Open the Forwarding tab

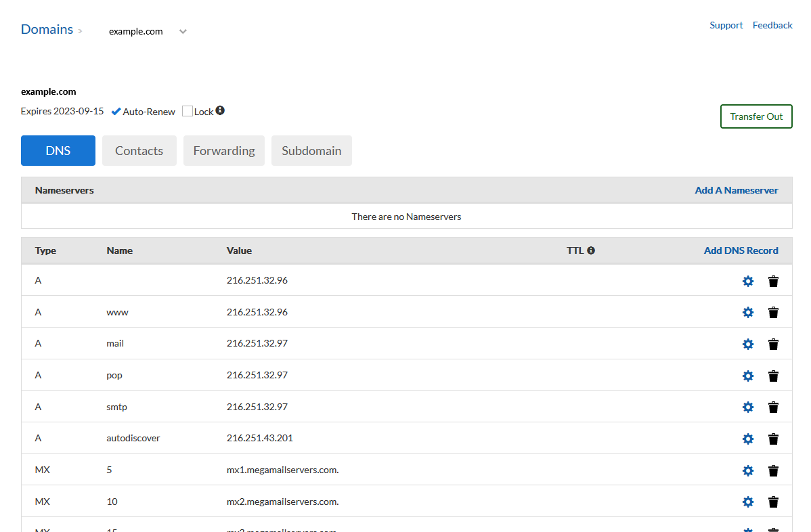(x=223, y=150)
